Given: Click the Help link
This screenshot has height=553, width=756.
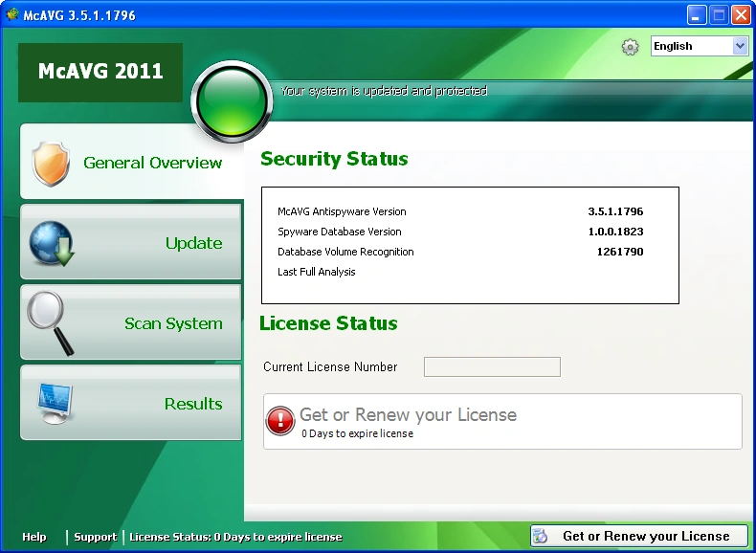Looking at the screenshot, I should (x=34, y=537).
